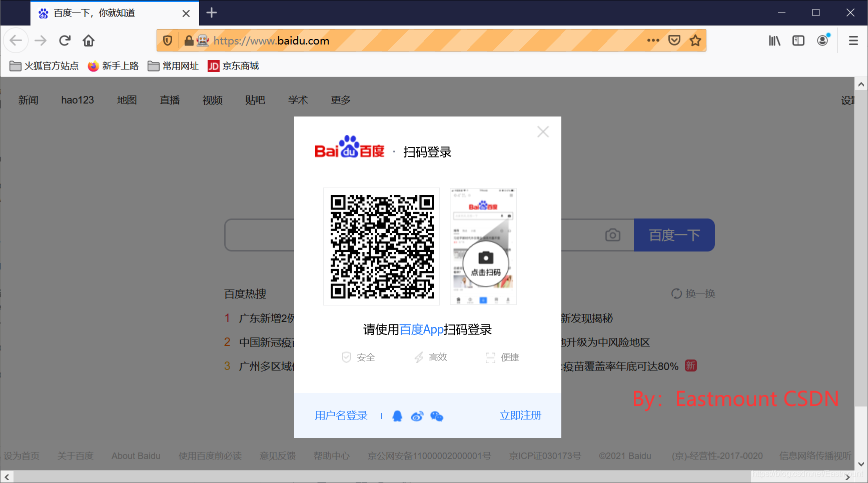
Task: Close the Baidu tab
Action: coord(186,13)
